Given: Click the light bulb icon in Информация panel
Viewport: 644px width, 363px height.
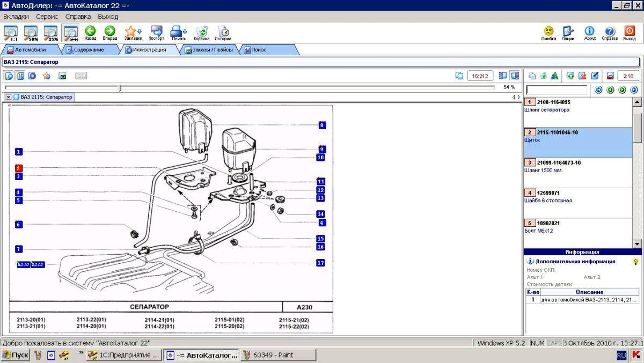Looking at the screenshot, I should click(635, 262).
